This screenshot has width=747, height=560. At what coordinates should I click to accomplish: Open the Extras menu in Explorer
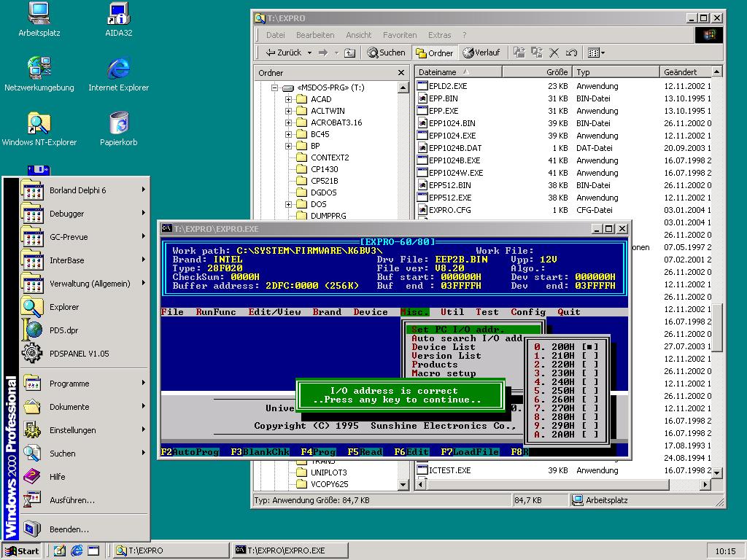(x=439, y=35)
